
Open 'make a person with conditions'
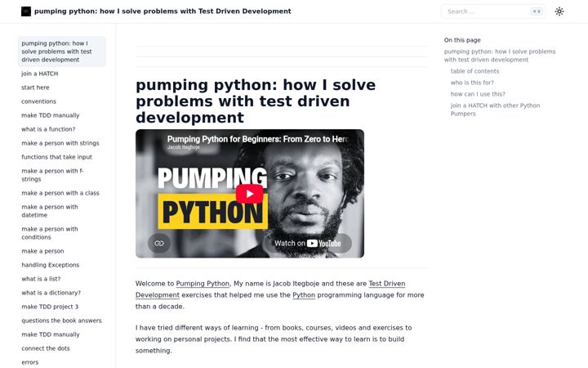pos(50,233)
